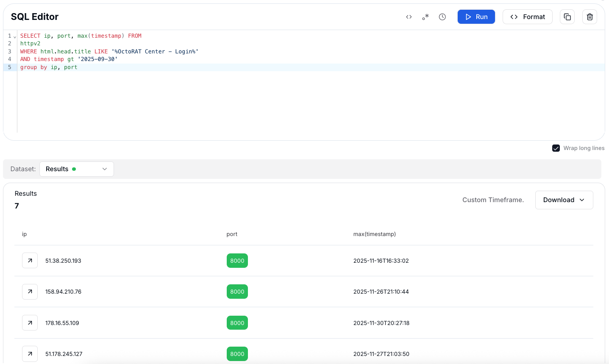The width and height of the screenshot is (609, 364).
Task: Delete the query using trash icon
Action: (590, 17)
